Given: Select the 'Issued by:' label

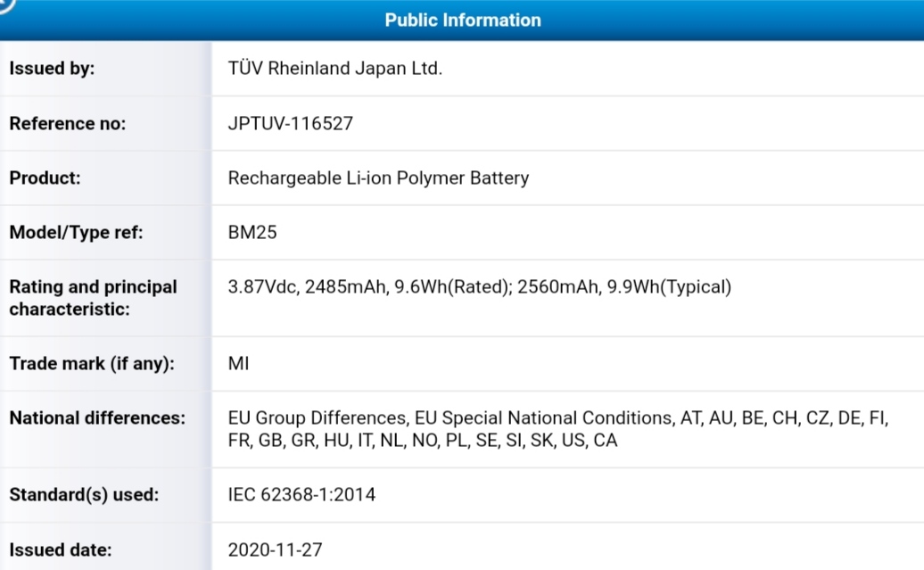Looking at the screenshot, I should coord(52,69).
